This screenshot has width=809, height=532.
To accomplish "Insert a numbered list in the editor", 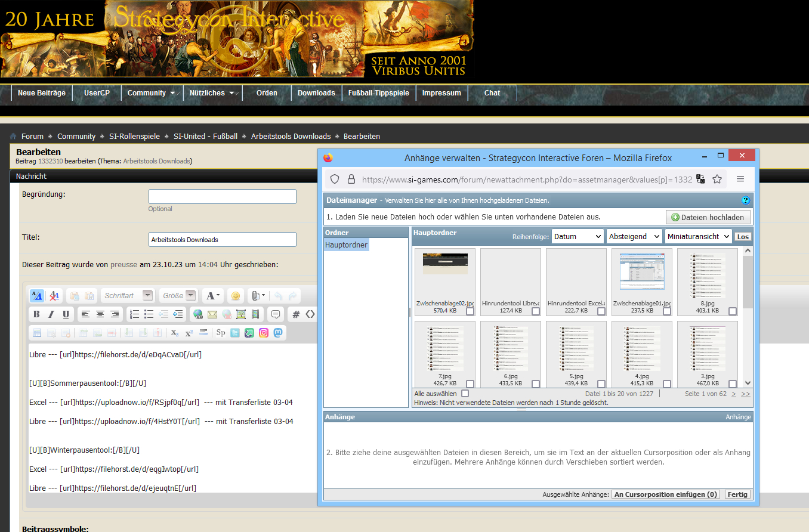I will (135, 314).
